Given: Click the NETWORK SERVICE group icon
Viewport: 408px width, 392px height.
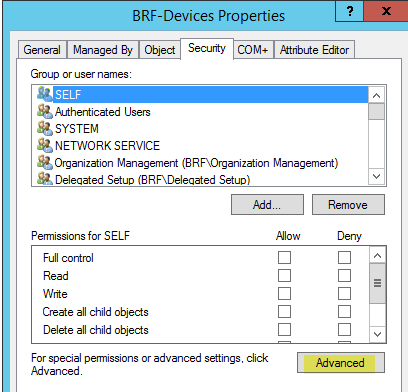Looking at the screenshot, I should (x=45, y=145).
